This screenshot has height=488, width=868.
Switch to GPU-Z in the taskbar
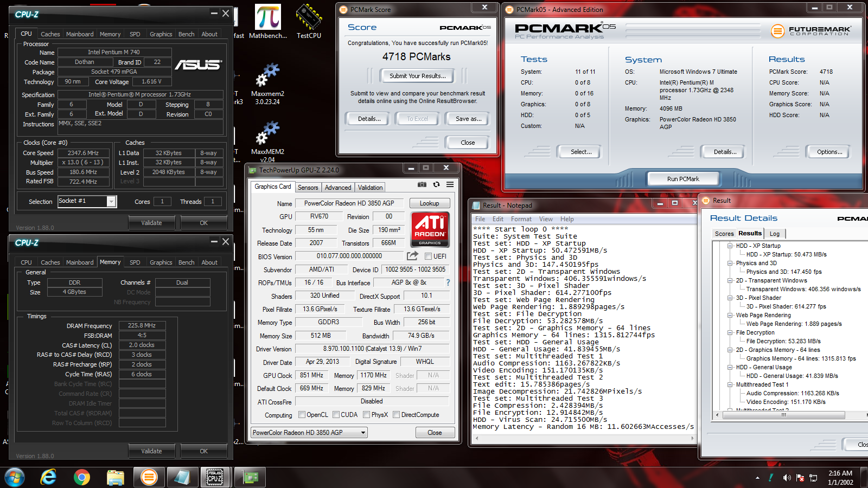[x=250, y=477]
